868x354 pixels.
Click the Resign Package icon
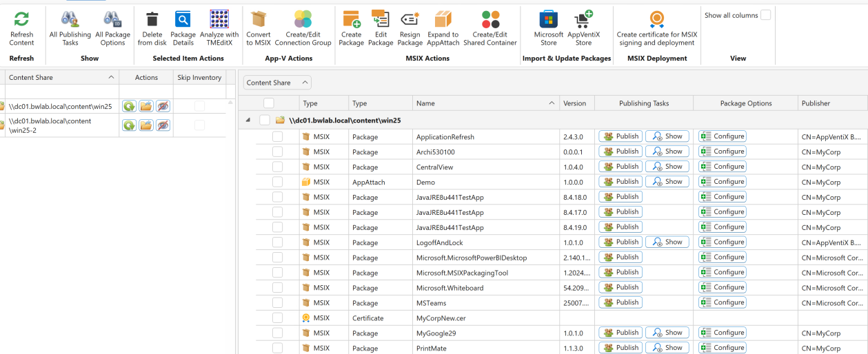410,19
